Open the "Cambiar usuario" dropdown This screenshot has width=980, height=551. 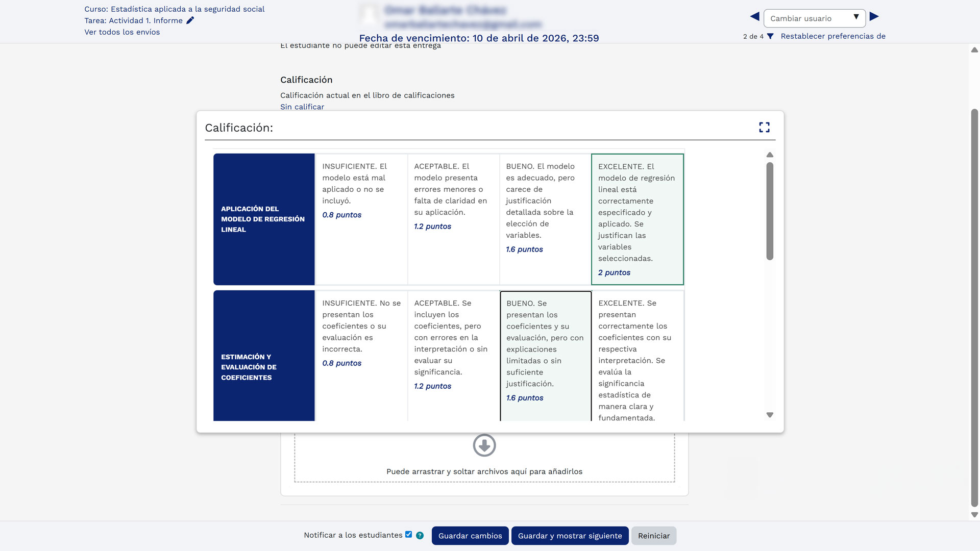tap(815, 18)
